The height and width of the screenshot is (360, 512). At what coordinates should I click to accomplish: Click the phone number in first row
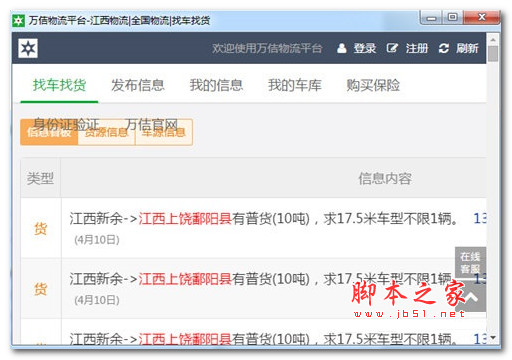[480, 219]
